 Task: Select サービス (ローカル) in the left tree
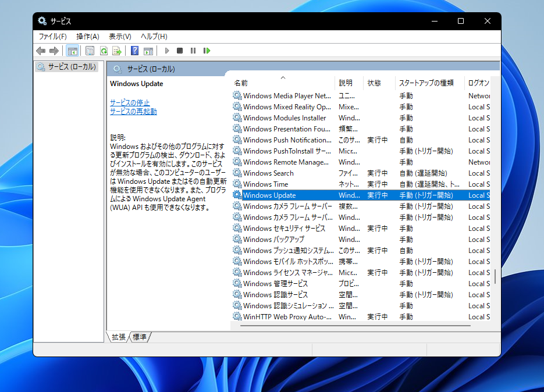coord(67,67)
